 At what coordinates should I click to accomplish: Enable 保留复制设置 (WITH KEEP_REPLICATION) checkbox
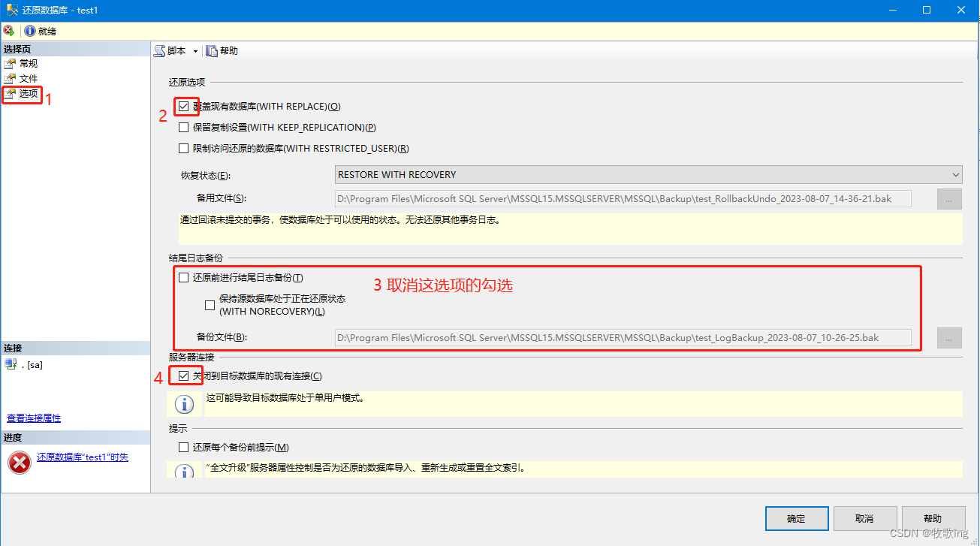point(184,128)
